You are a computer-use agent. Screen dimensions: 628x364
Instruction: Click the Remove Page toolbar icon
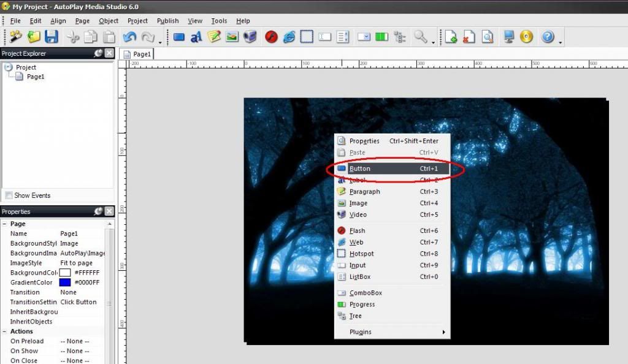coord(469,37)
